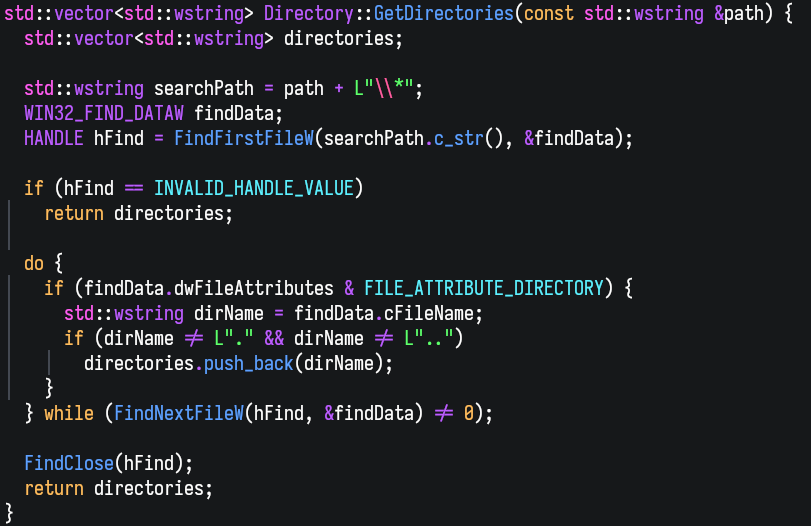Image resolution: width=811 pixels, height=526 pixels.
Task: Click the INVALID_HANDLE_VALUE constant
Action: point(254,188)
